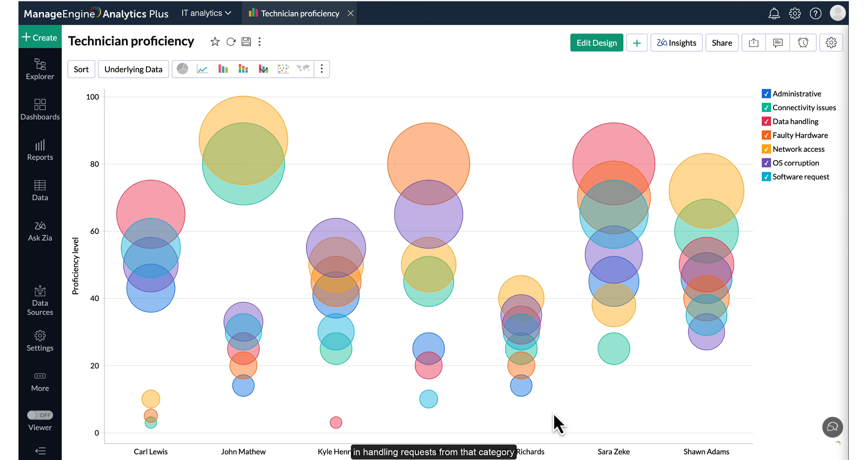Open Ask Zia in sidebar
Screen dimensions: 868x460
point(40,231)
